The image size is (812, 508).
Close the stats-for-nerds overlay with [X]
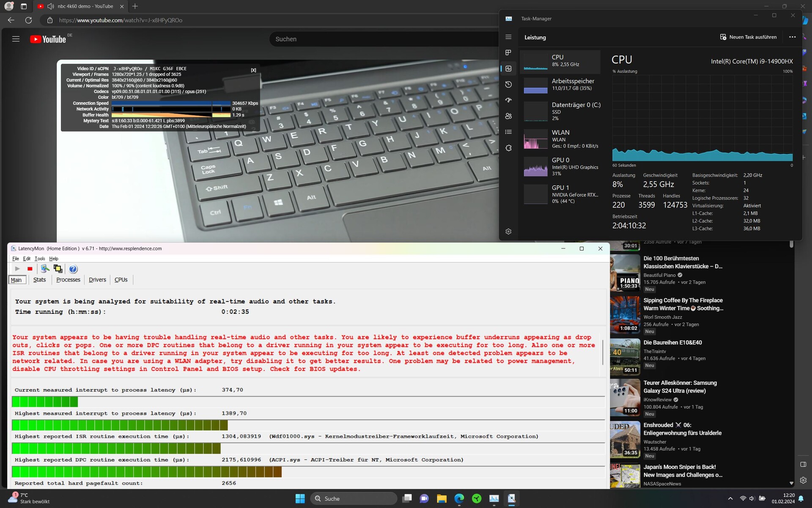tap(253, 70)
